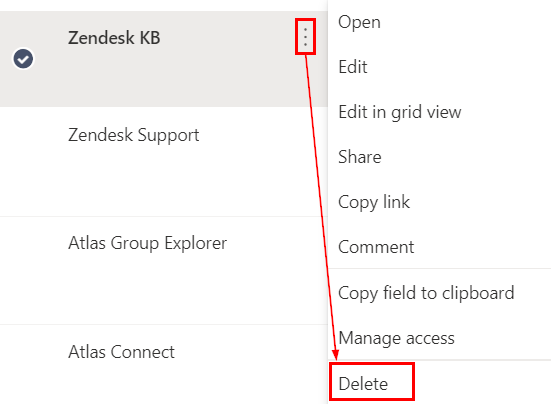Click Copy field to clipboard

[426, 293]
